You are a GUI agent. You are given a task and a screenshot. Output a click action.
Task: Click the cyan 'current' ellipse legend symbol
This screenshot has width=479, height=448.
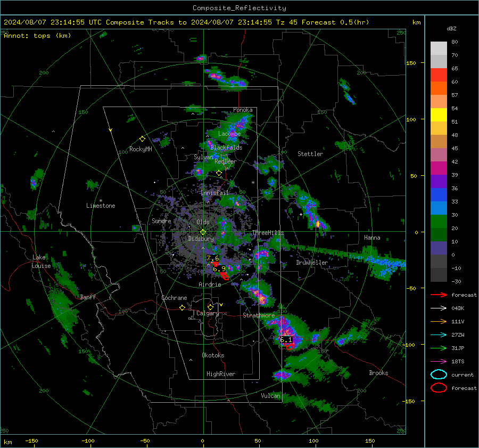[439, 374]
